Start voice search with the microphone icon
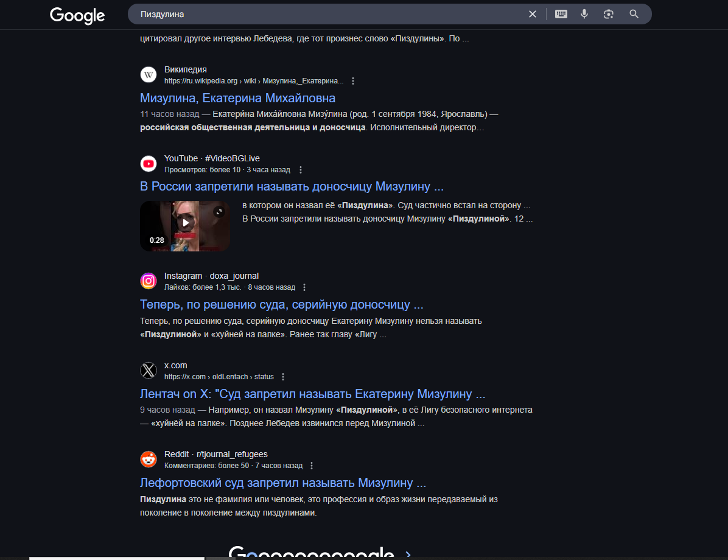Image resolution: width=728 pixels, height=560 pixels. (584, 15)
